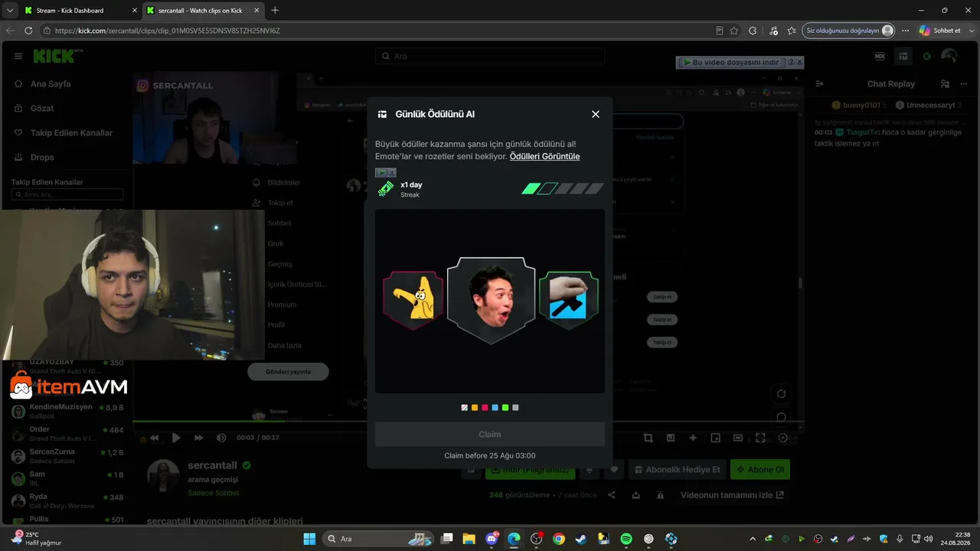Mute the clip volume
This screenshot has height=551, width=980.
pos(221,438)
